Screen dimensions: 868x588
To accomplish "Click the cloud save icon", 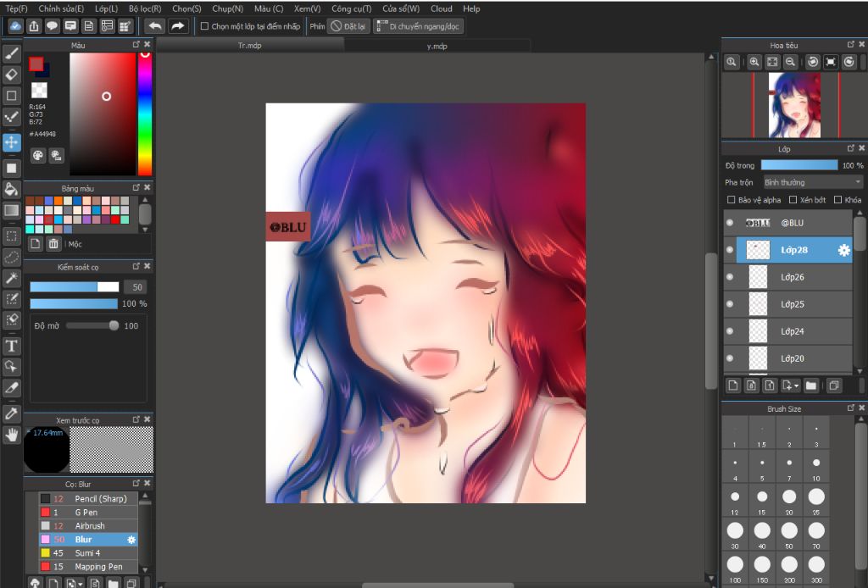I will tap(15, 26).
